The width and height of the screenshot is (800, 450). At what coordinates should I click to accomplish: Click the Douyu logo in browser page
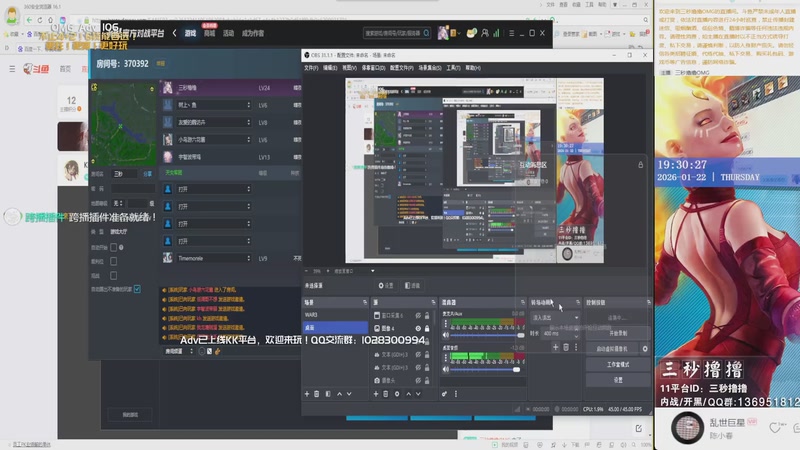pyautogui.click(x=36, y=69)
